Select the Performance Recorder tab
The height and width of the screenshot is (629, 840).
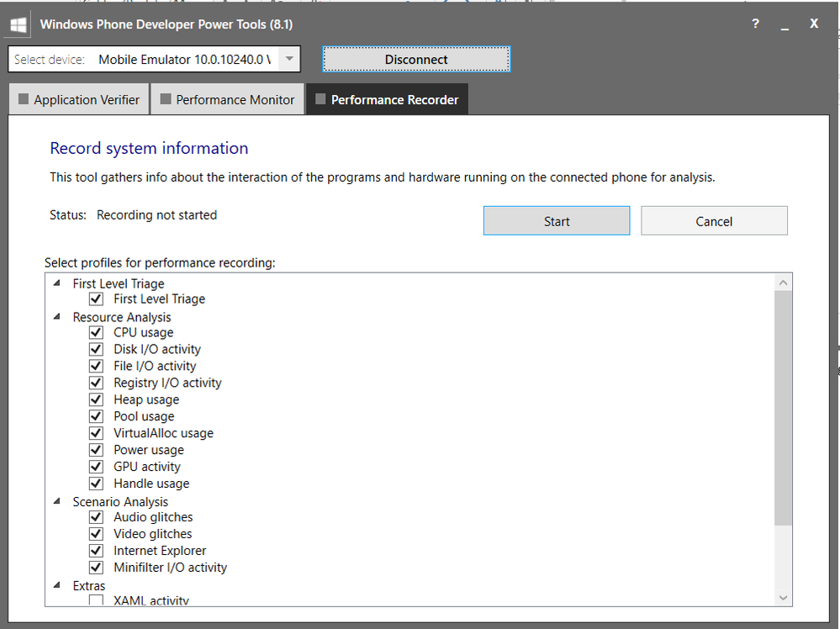tap(387, 99)
